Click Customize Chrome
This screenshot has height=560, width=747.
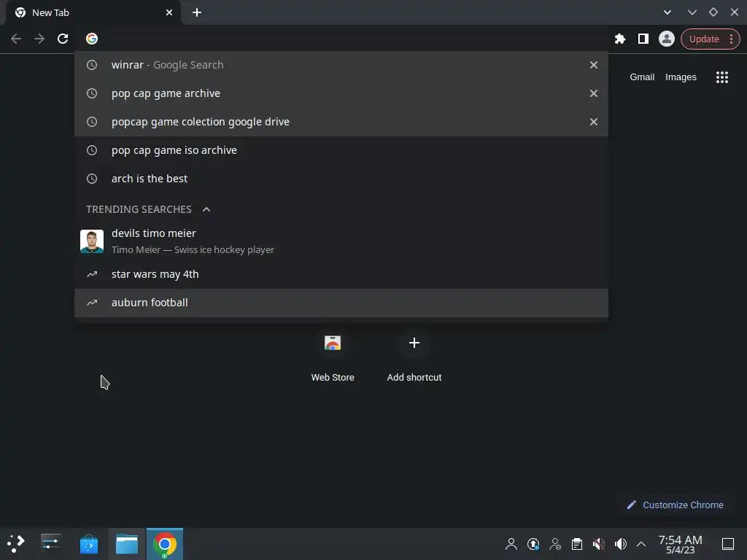(675, 505)
